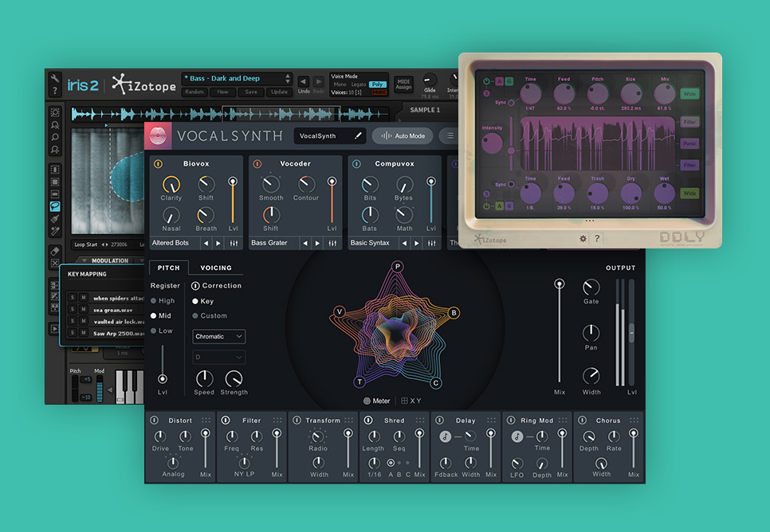Click the upper Wide button in DDLY
Image resolution: width=770 pixels, height=532 pixels.
coord(689,93)
